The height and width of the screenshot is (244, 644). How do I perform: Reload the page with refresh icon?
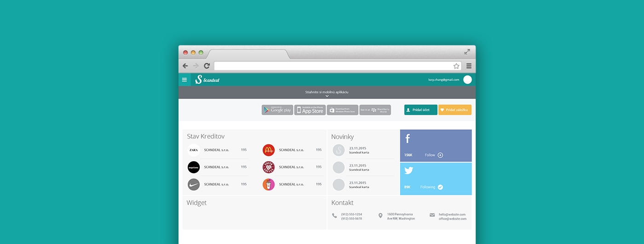click(207, 66)
